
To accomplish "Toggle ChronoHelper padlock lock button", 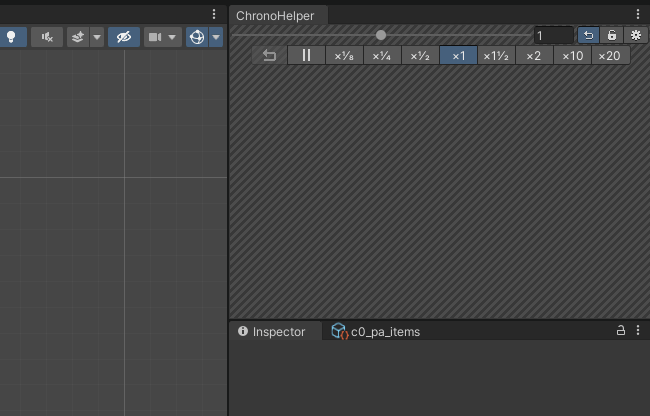I will tap(612, 36).
